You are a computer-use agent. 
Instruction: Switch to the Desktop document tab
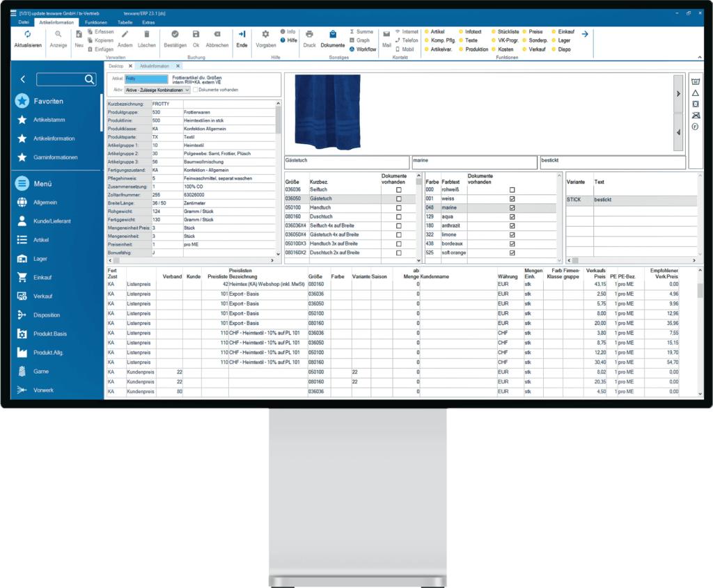coord(116,66)
